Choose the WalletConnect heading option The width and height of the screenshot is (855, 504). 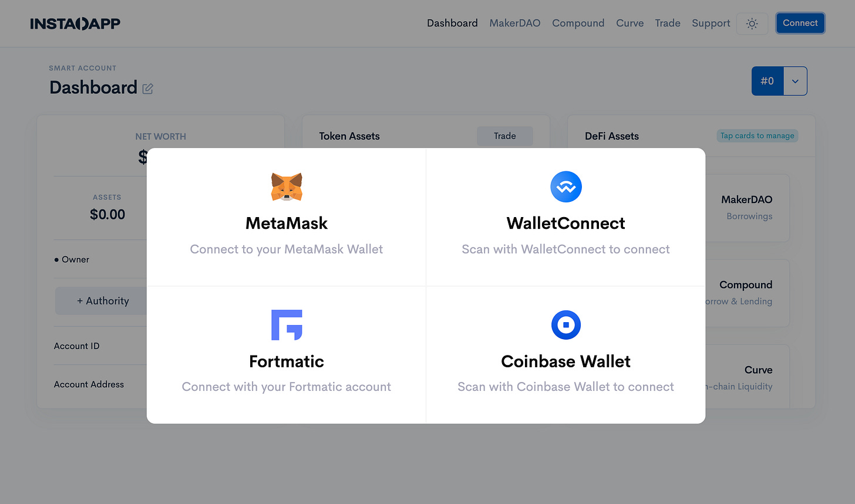[565, 223]
